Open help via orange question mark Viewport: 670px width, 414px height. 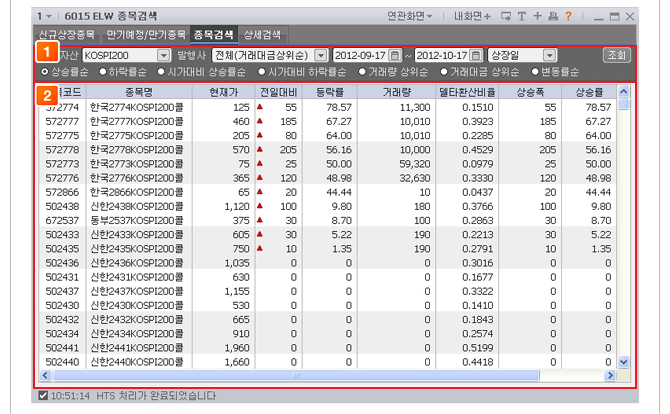(568, 16)
